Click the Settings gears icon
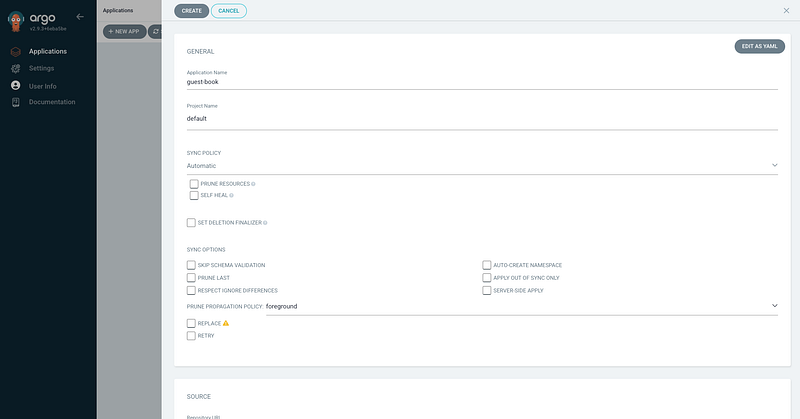 [x=16, y=68]
